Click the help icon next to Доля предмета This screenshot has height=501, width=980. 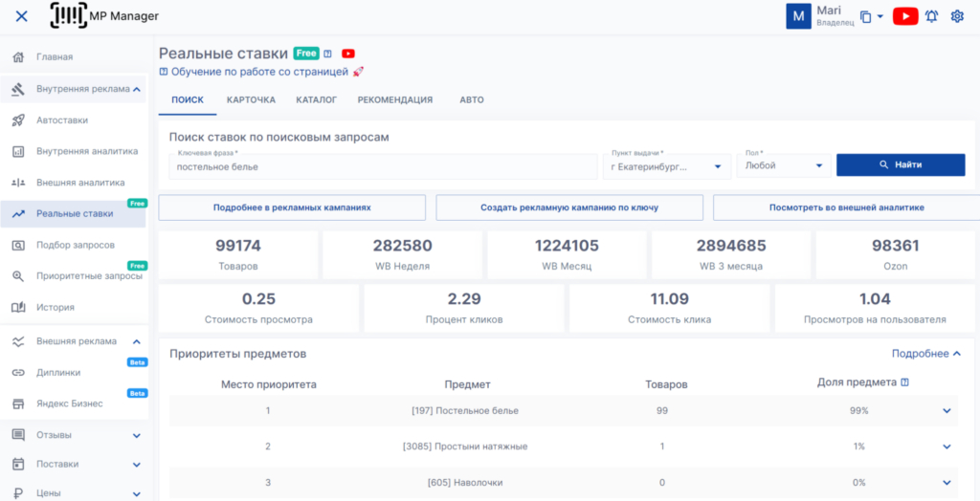[x=904, y=382]
